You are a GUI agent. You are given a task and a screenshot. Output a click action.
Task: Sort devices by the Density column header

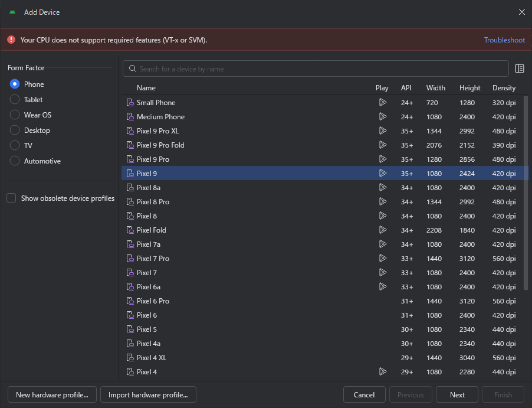pos(504,88)
